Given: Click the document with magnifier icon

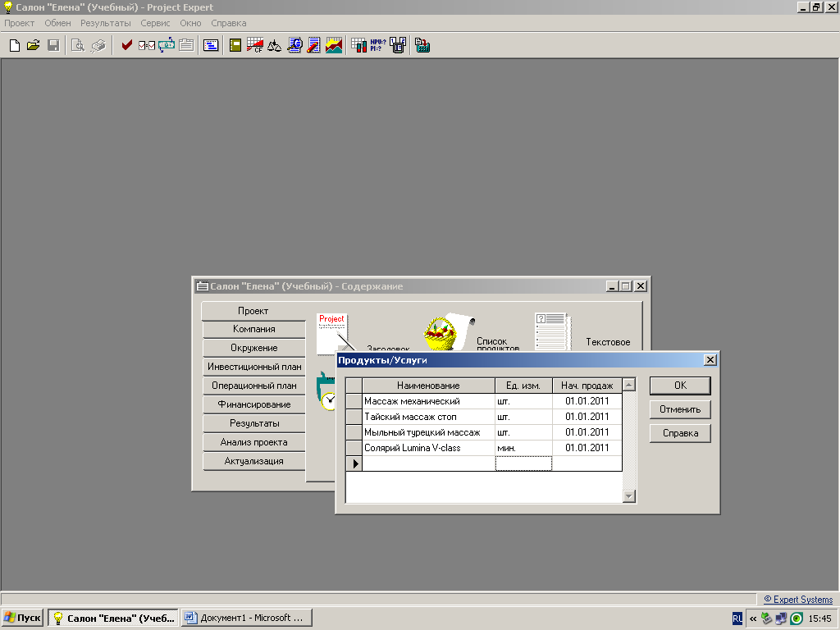Looking at the screenshot, I should coord(294,45).
